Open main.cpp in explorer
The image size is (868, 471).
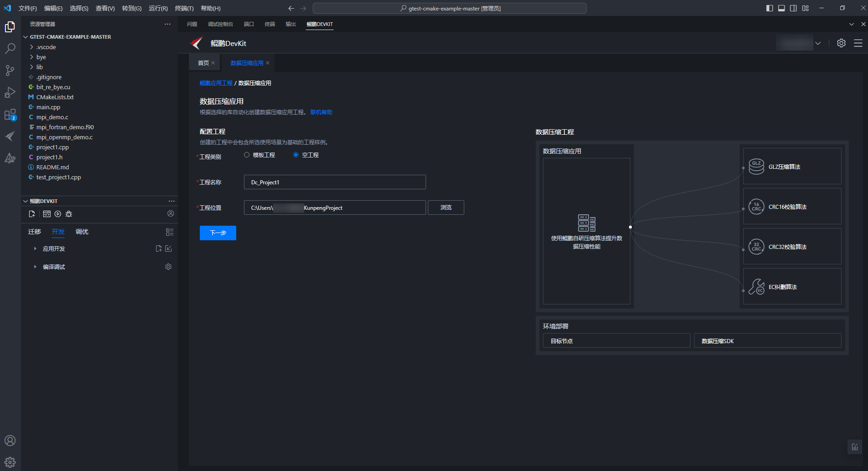48,107
